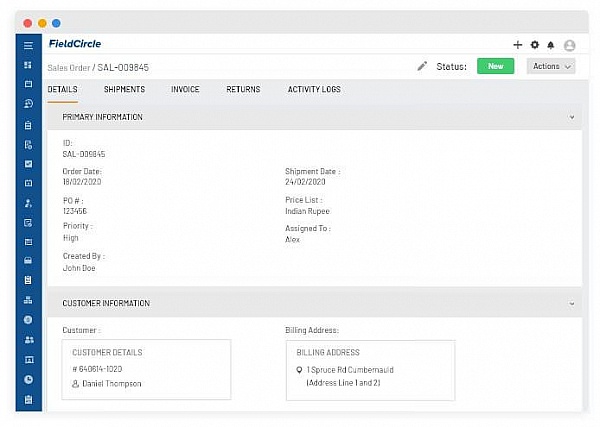This screenshot has height=427, width=600.
Task: Open the calendar-with-plus sidebar icon
Action: [28, 183]
